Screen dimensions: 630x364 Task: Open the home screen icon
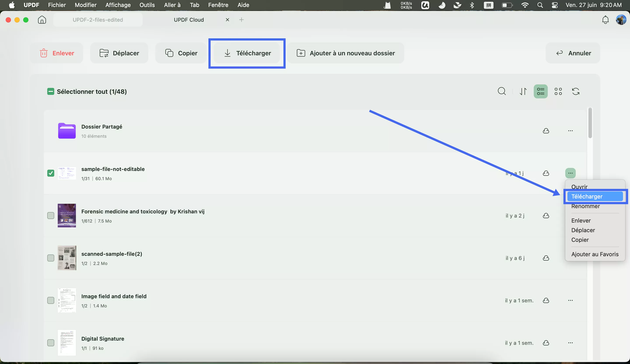(x=42, y=20)
